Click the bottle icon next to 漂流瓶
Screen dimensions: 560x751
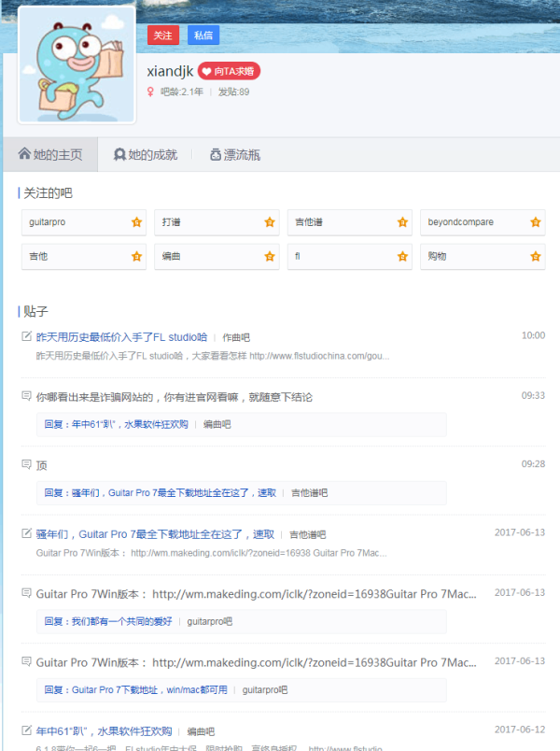pyautogui.click(x=216, y=154)
